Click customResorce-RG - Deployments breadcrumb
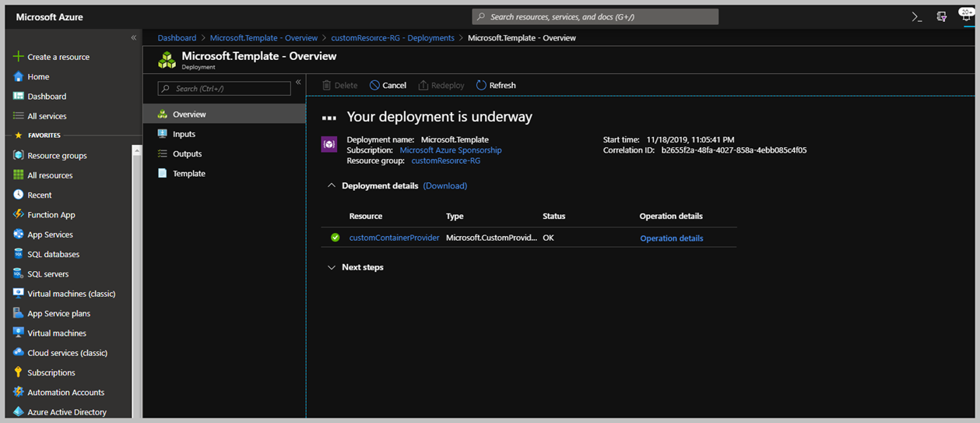This screenshot has height=423, width=980. (x=392, y=37)
